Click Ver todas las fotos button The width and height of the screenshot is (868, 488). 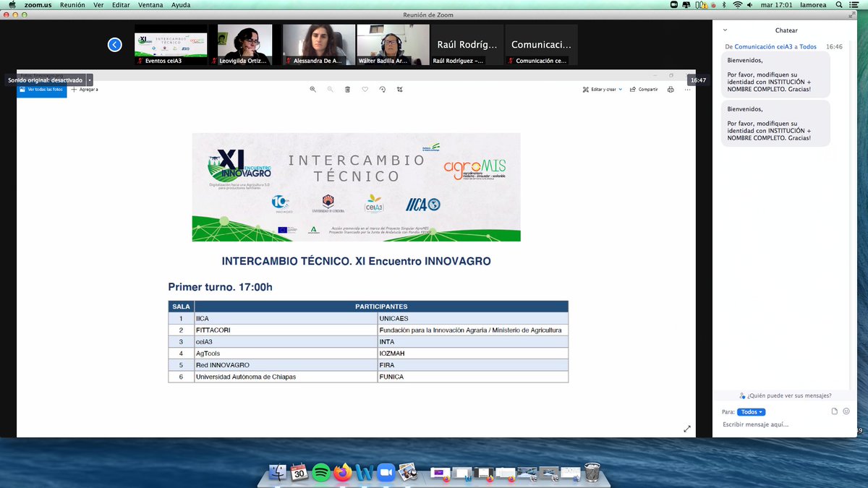42,89
